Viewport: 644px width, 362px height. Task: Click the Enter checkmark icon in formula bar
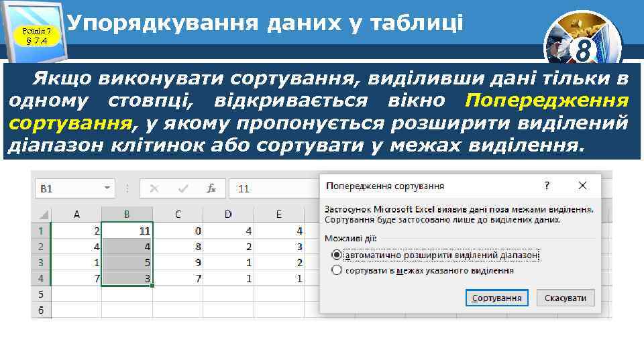click(x=183, y=189)
